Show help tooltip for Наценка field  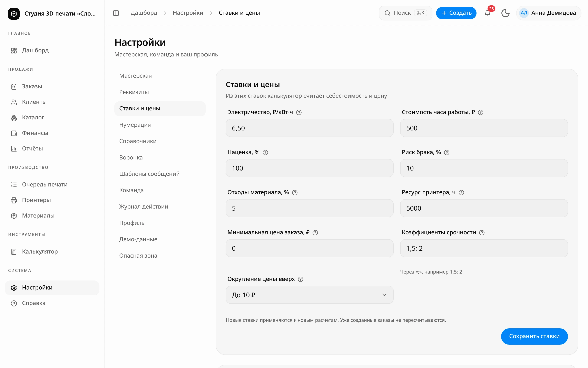[x=265, y=153]
